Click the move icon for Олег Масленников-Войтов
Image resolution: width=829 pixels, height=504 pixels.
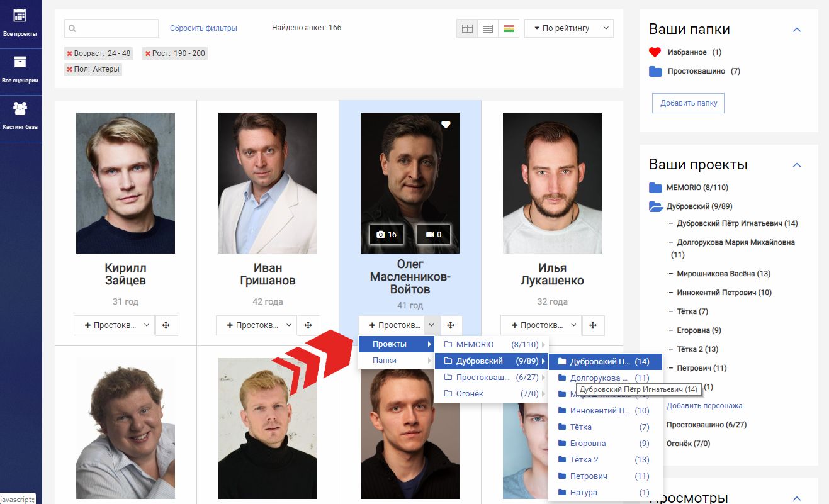coord(451,325)
